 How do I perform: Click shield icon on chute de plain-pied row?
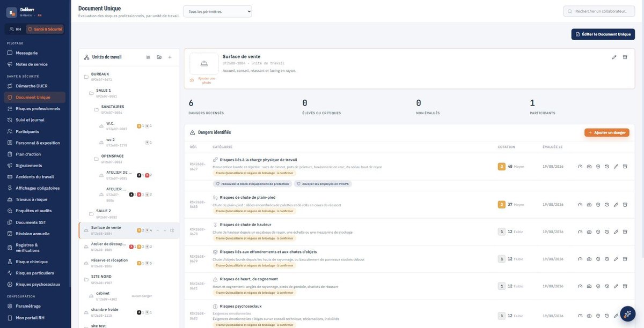click(598, 204)
